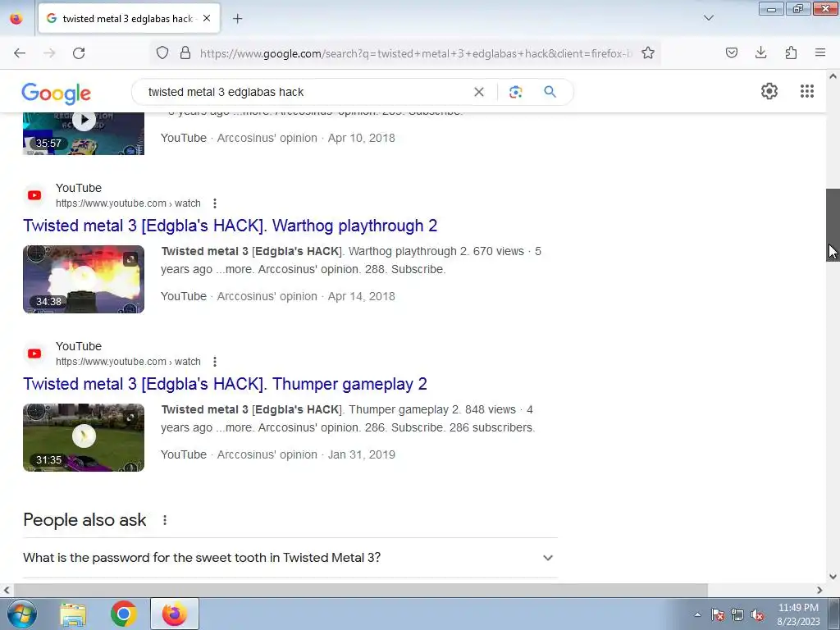The width and height of the screenshot is (840, 630).
Task: Open the network tray icon
Action: [x=737, y=614]
